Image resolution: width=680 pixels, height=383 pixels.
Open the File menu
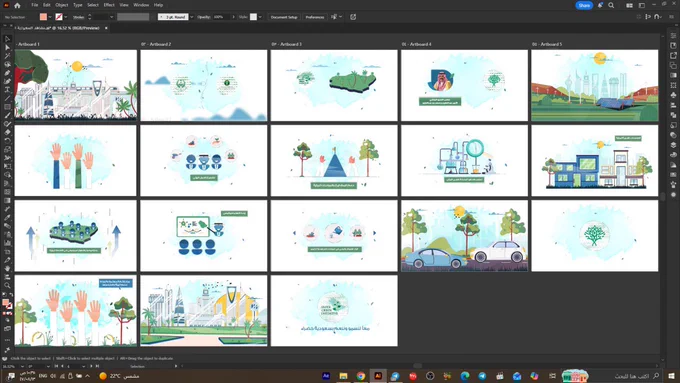[x=35, y=5]
